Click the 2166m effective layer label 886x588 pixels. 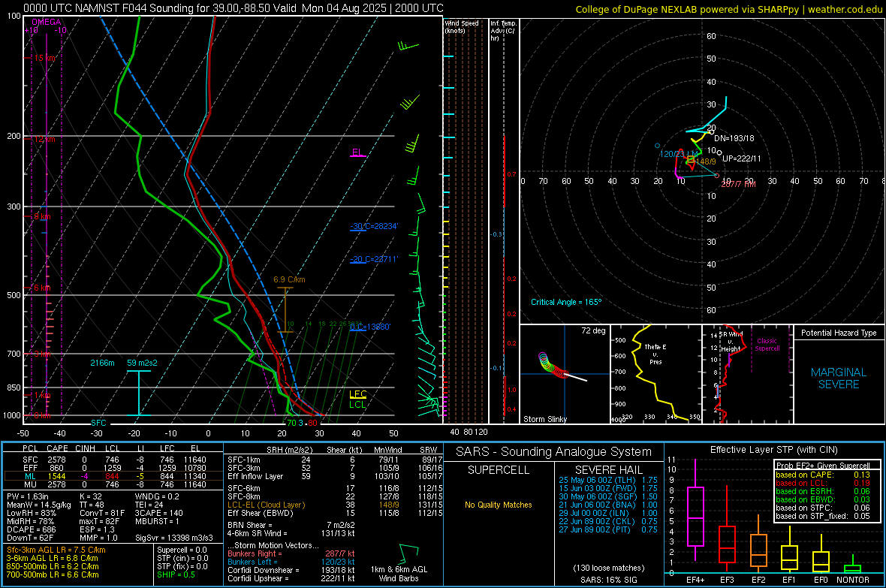click(102, 363)
